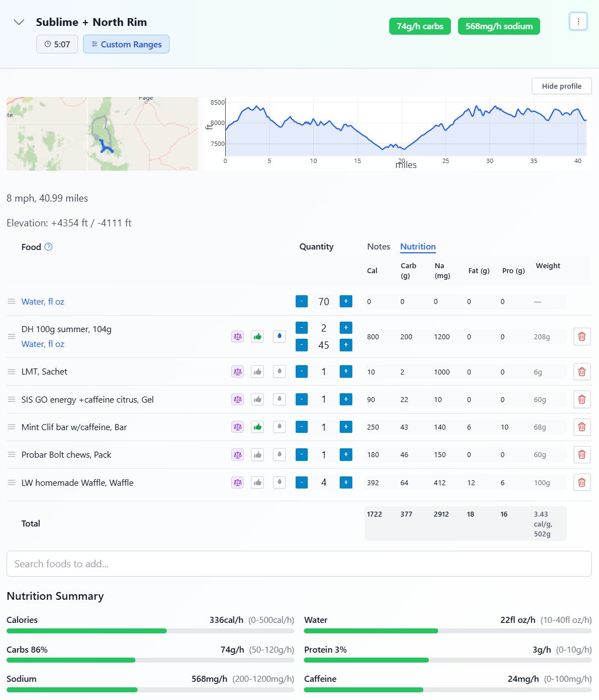The image size is (599, 700).
Task: Click the 568mg/h sodium badge
Action: click(499, 26)
